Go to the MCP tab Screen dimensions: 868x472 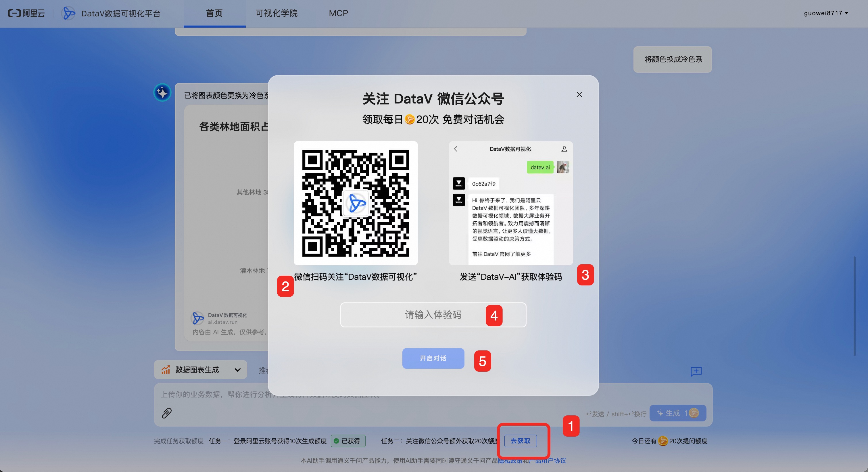pos(338,13)
